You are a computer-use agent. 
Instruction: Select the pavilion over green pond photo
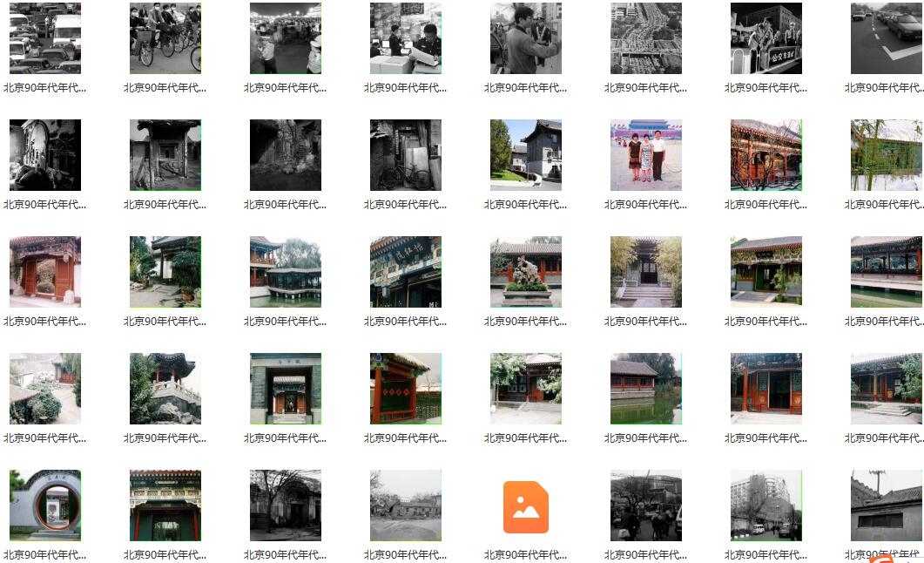[x=286, y=272]
